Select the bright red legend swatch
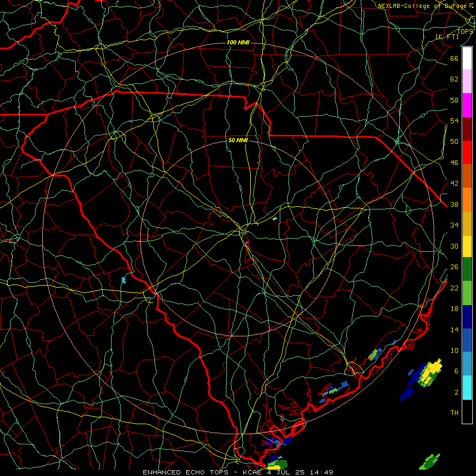This screenshot has width=476, height=476. [467, 152]
